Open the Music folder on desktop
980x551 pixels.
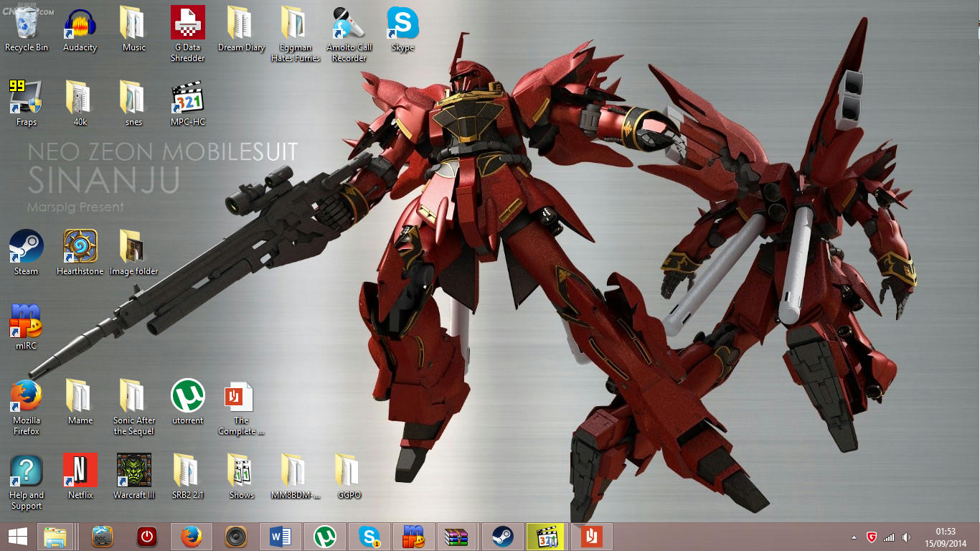[133, 29]
